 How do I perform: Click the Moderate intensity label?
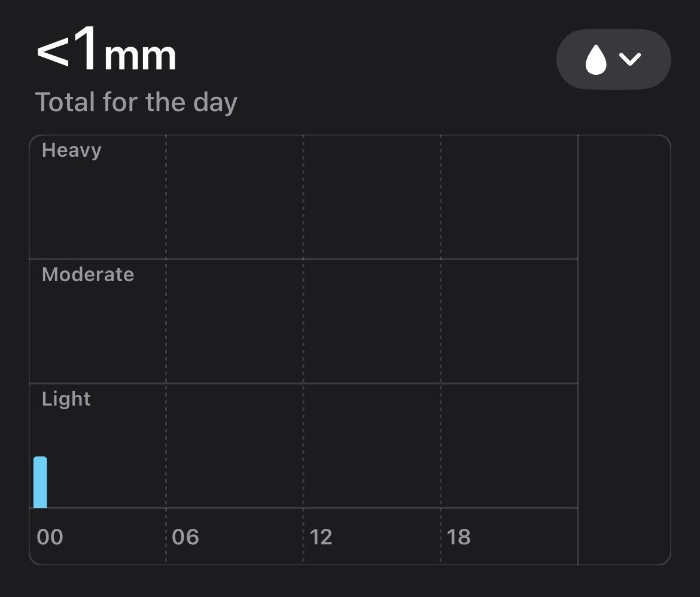(x=88, y=275)
